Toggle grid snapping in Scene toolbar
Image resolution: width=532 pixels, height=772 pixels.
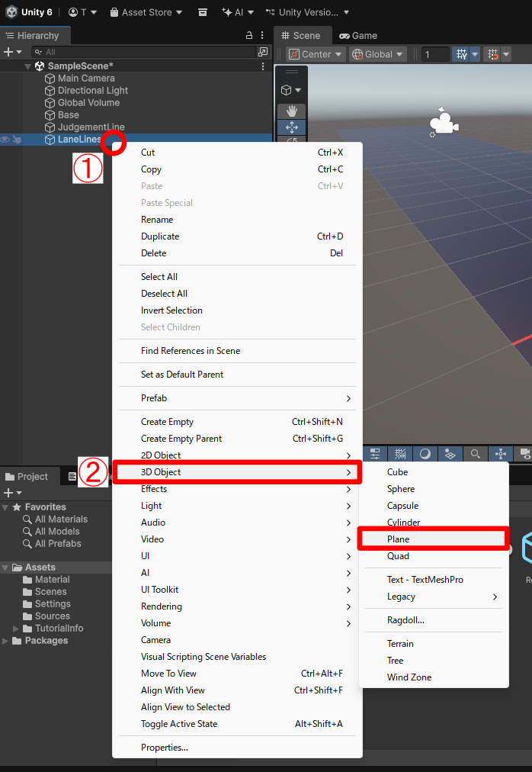[492, 54]
